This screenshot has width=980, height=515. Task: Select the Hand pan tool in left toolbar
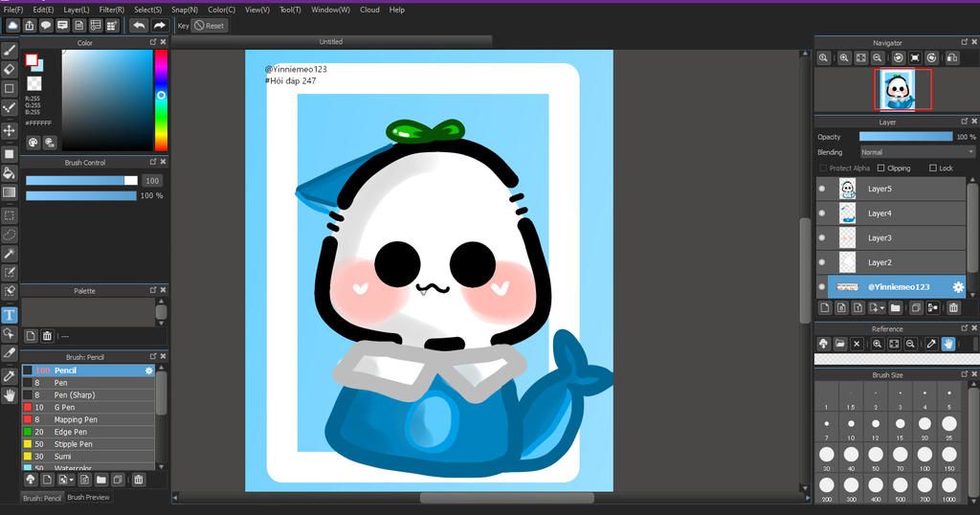tap(10, 395)
